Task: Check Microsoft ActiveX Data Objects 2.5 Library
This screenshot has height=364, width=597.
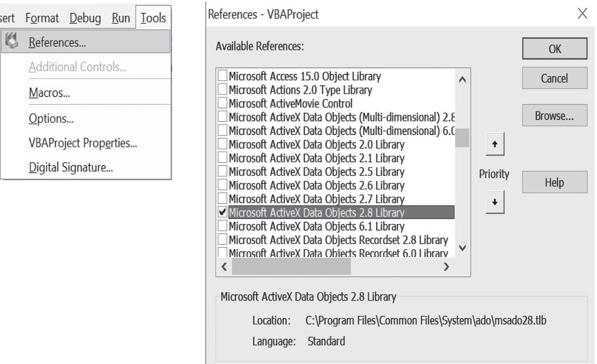Action: click(x=222, y=171)
